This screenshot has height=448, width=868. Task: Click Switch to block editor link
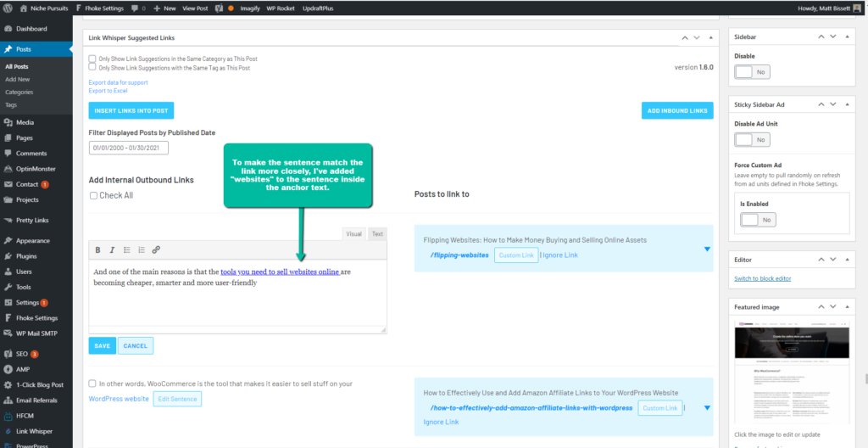click(x=763, y=278)
